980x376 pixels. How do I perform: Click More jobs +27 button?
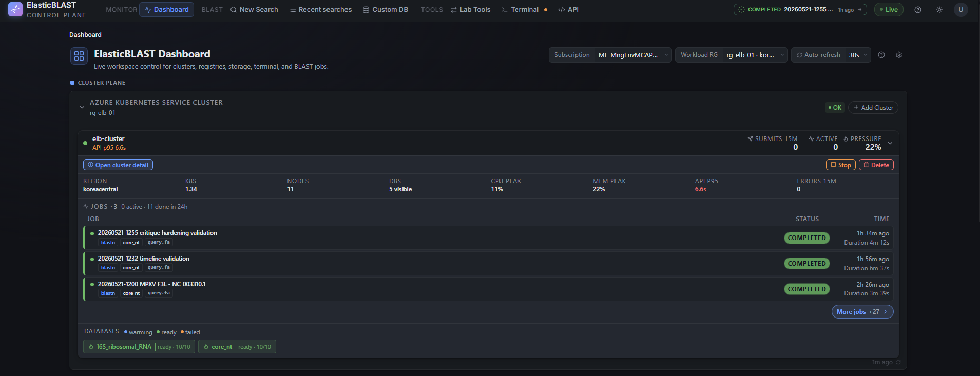tap(862, 312)
